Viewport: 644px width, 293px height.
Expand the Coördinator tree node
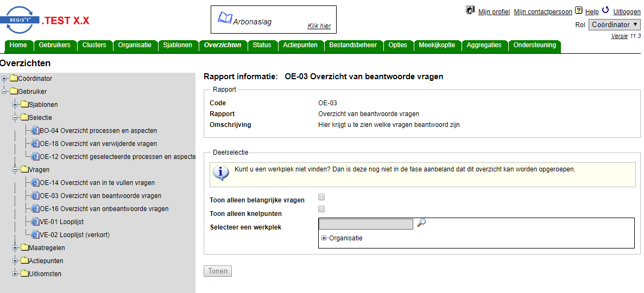[x=4, y=78]
